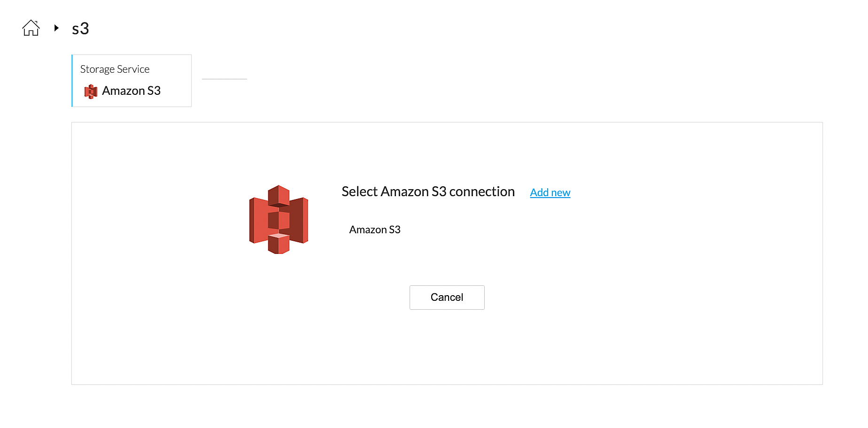Click Amazon S3 text in step card
Screen dimensions: 868x428
point(132,91)
